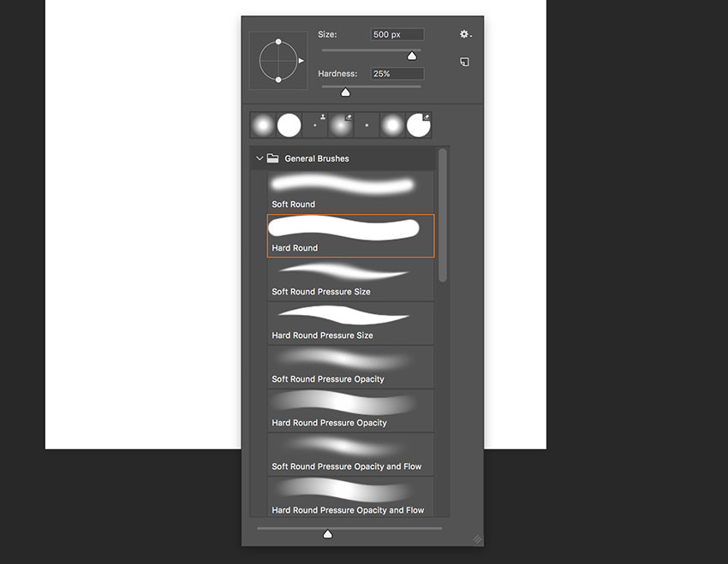Click the brush list vertical scrollbar
The height and width of the screenshot is (564, 728).
(x=443, y=215)
